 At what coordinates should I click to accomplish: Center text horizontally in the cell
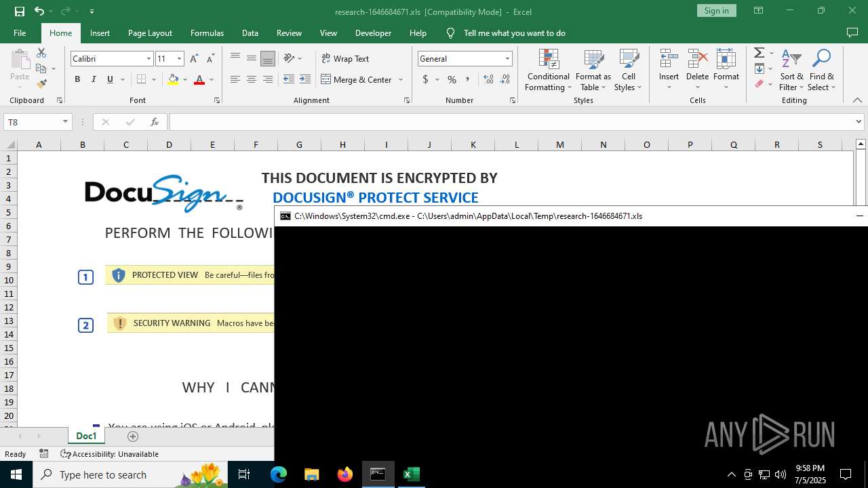click(x=252, y=79)
